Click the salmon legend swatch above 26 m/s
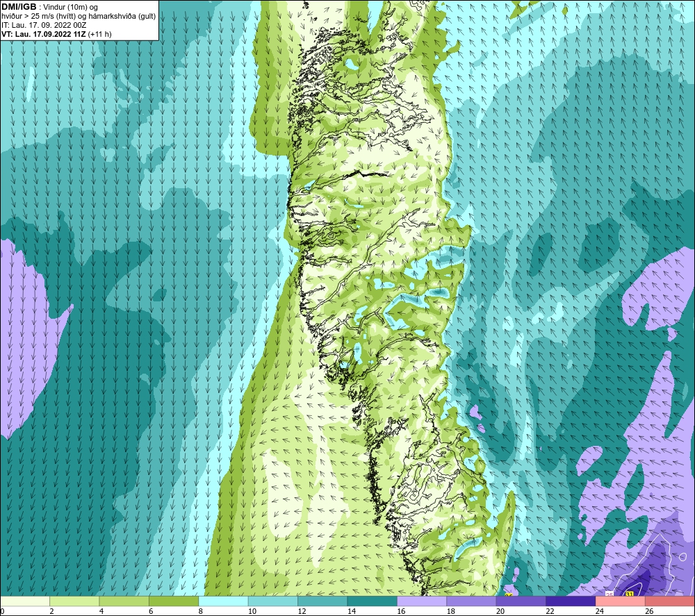The width and height of the screenshot is (695, 616). pyautogui.click(x=670, y=601)
